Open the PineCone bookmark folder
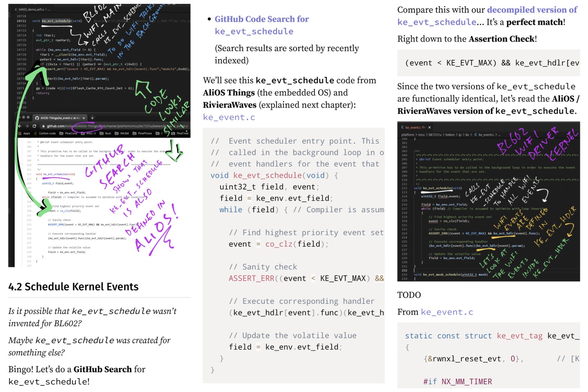588x392 pixels. (68, 133)
